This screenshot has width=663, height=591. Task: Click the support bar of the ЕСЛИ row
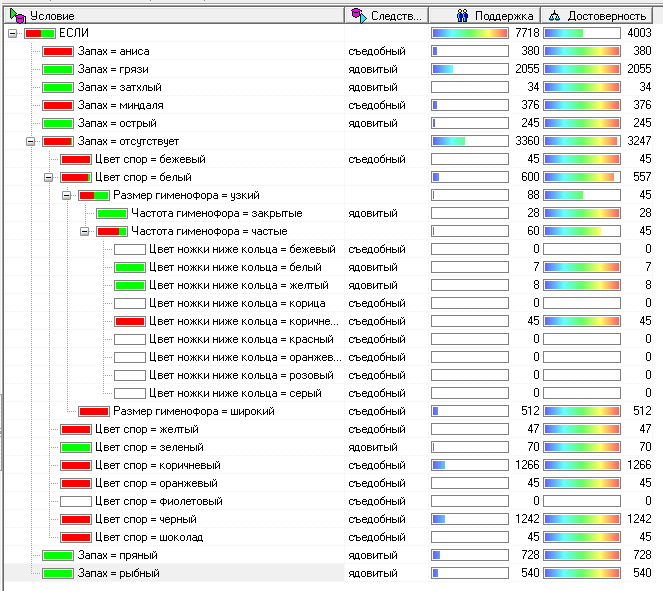(469, 33)
